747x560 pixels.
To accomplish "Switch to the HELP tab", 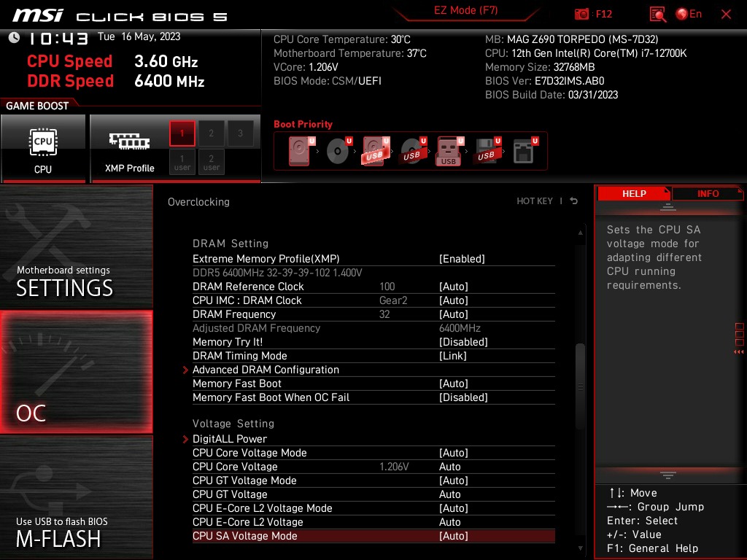I will point(634,194).
